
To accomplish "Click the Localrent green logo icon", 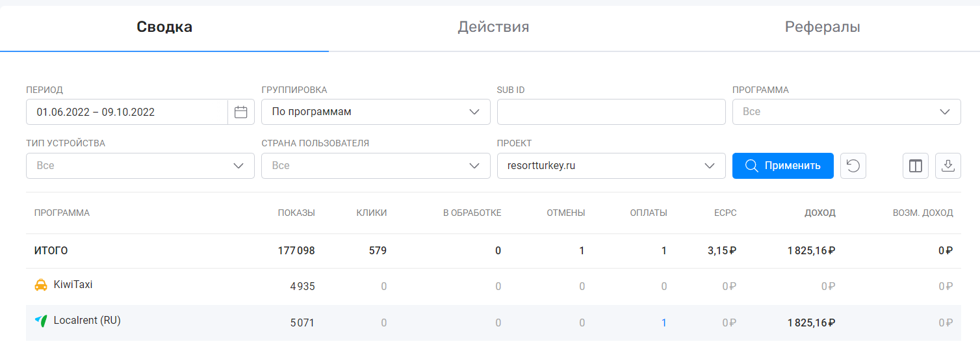I will [x=41, y=321].
